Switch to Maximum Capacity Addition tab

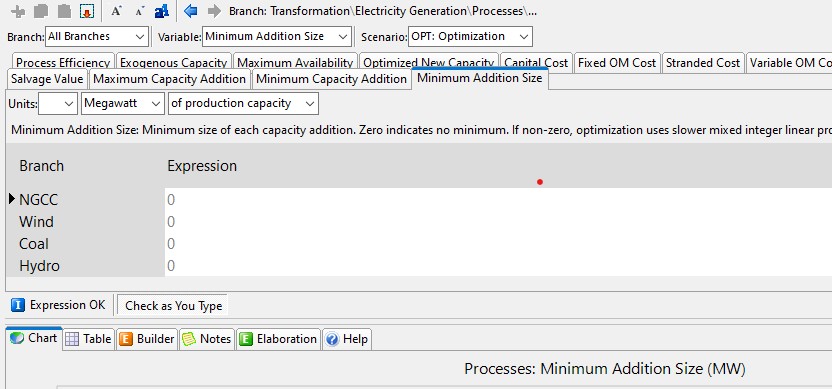tap(170, 79)
